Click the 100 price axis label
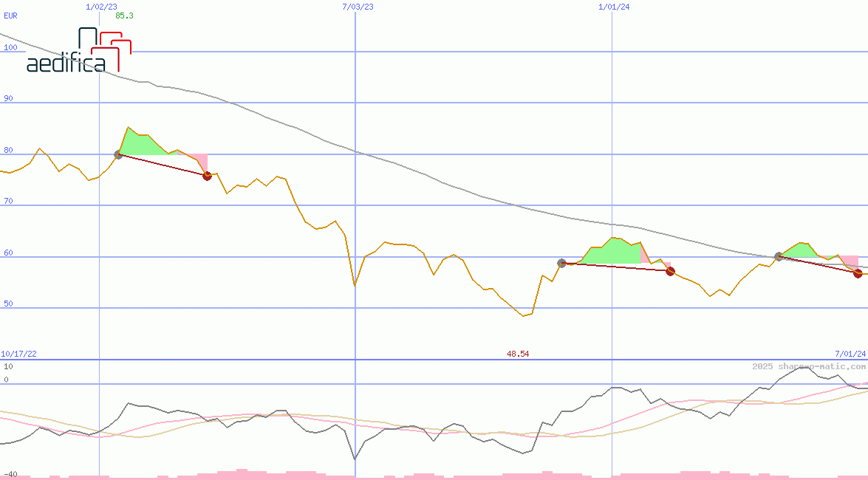 10,47
